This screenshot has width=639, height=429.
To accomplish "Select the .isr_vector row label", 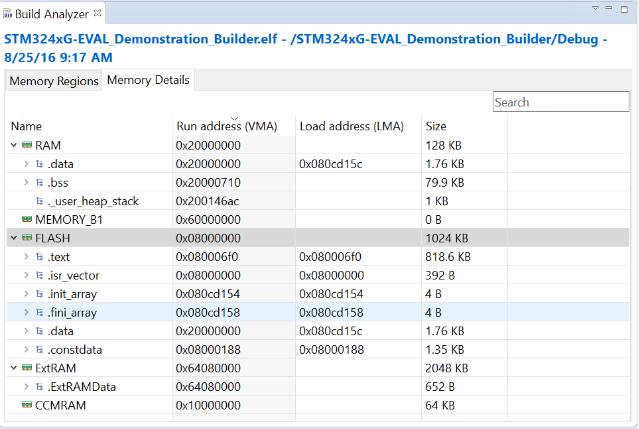I will point(73,276).
